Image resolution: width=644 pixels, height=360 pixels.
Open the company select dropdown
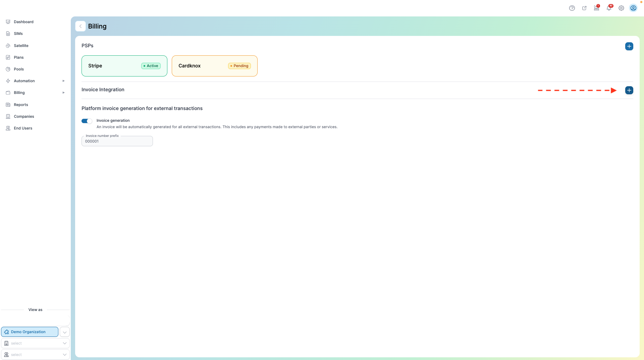pyautogui.click(x=35, y=343)
